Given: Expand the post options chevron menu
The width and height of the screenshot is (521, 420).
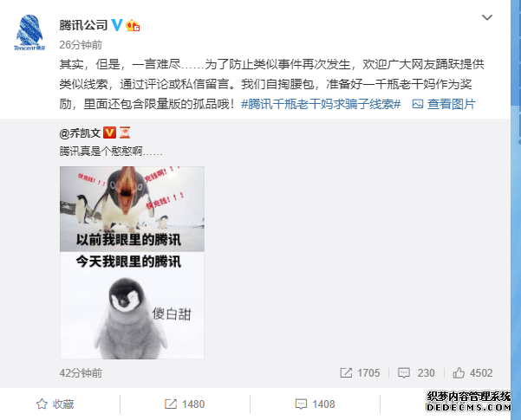Looking at the screenshot, I should click(x=487, y=17).
